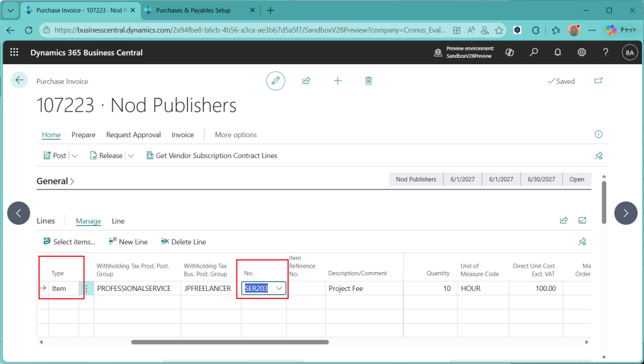Click the Quantity cell showing 10
The height and width of the screenshot is (364, 644).
[x=428, y=288]
